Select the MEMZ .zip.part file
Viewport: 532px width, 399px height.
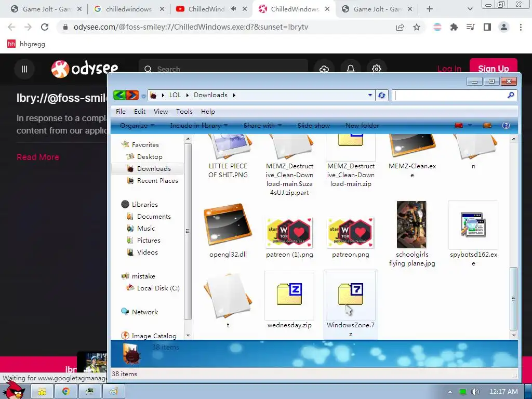(289, 165)
